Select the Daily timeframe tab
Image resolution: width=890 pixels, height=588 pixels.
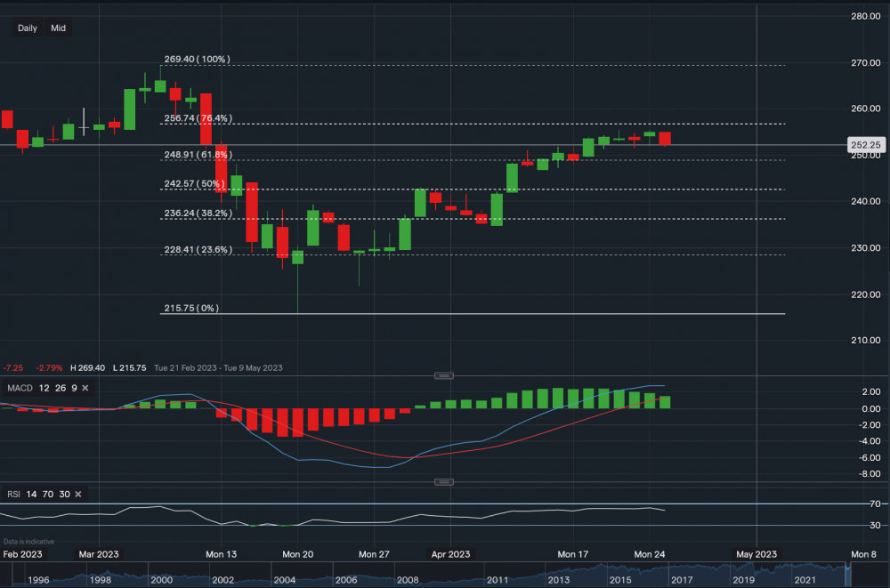click(27, 28)
